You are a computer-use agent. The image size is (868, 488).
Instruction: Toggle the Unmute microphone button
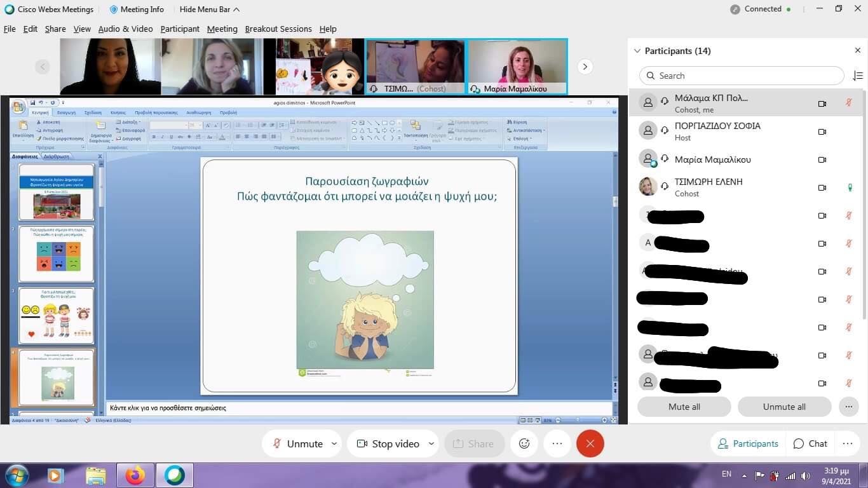click(x=297, y=444)
